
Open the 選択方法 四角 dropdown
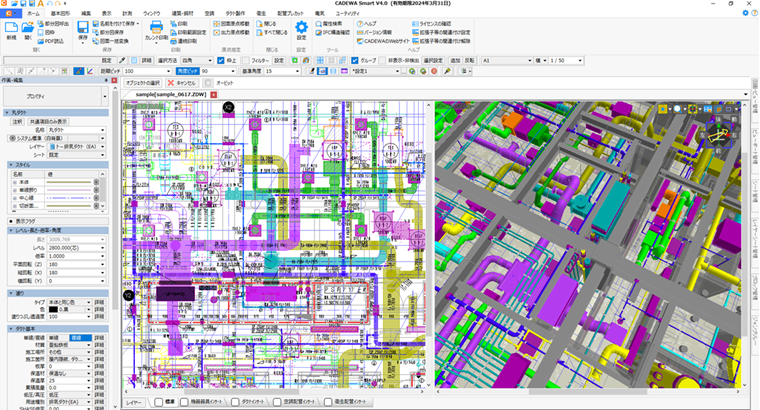[206, 60]
